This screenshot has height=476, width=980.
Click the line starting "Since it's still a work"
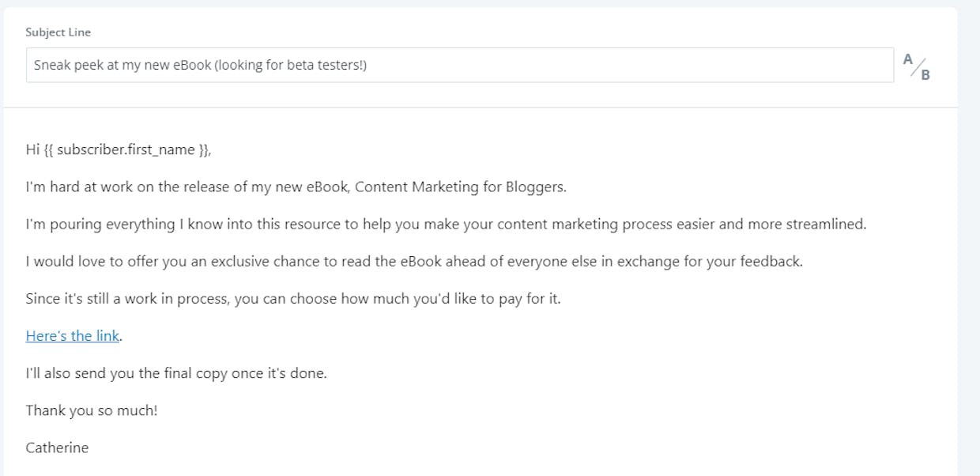pos(293,299)
